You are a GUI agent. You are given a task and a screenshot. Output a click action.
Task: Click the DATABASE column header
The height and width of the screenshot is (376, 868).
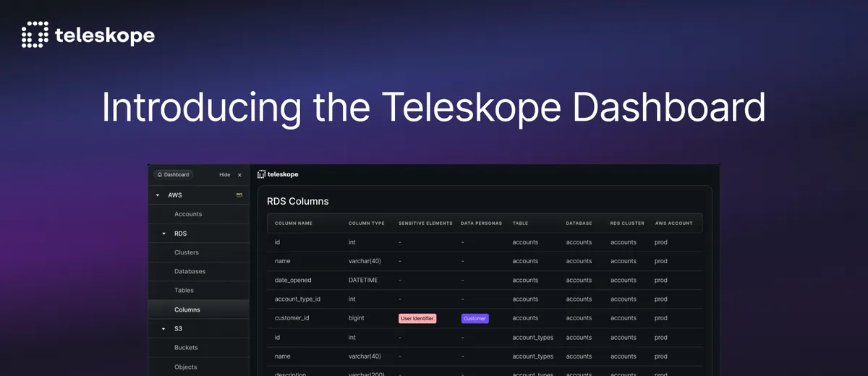pos(579,223)
